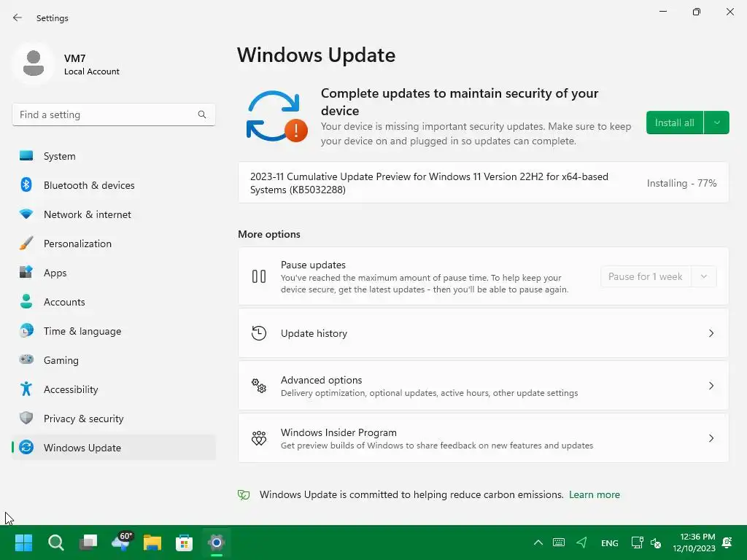The width and height of the screenshot is (747, 560).
Task: Open the notifications bell icon
Action: (x=727, y=542)
